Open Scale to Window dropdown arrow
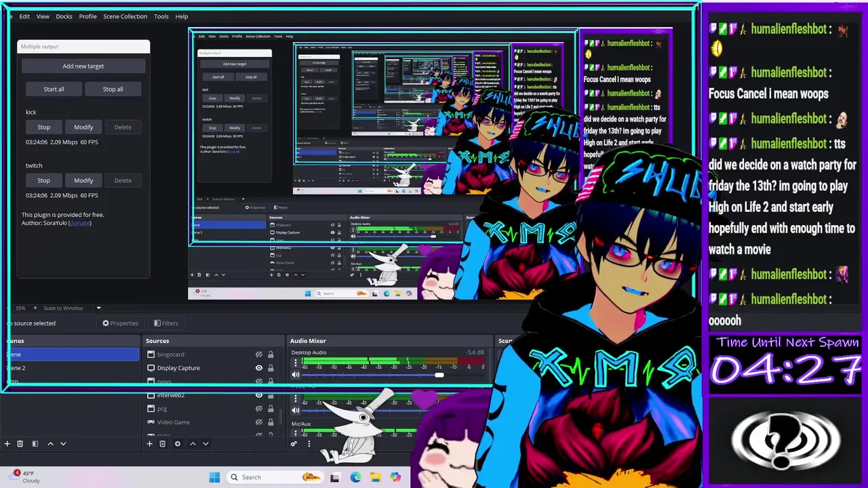 pyautogui.click(x=98, y=308)
